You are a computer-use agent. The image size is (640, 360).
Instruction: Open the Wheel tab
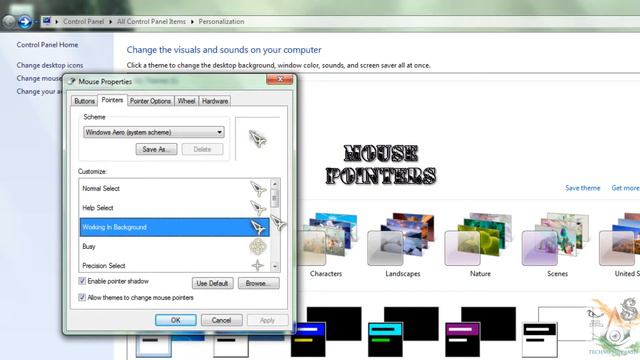(x=186, y=101)
